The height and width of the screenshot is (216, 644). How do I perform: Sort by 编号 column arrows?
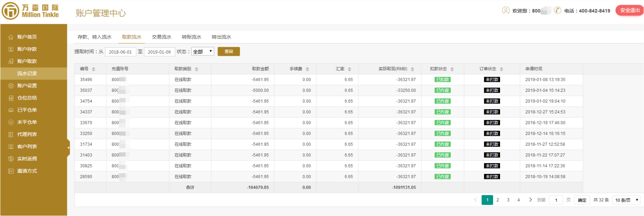click(94, 69)
